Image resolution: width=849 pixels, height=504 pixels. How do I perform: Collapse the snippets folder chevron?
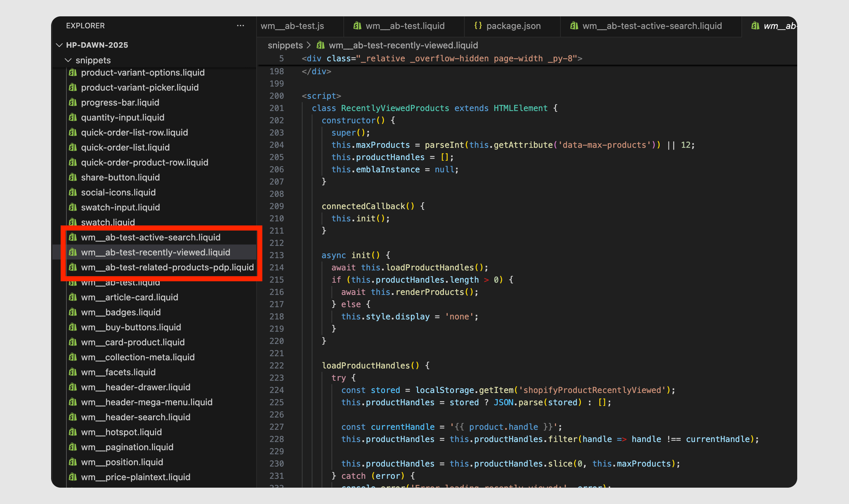point(68,60)
